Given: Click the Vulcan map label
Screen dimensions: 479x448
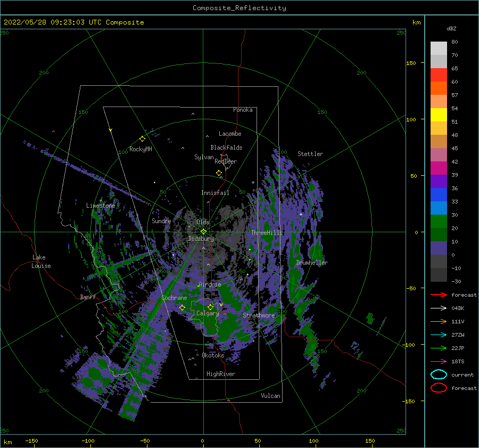Looking at the screenshot, I should 271,396.
